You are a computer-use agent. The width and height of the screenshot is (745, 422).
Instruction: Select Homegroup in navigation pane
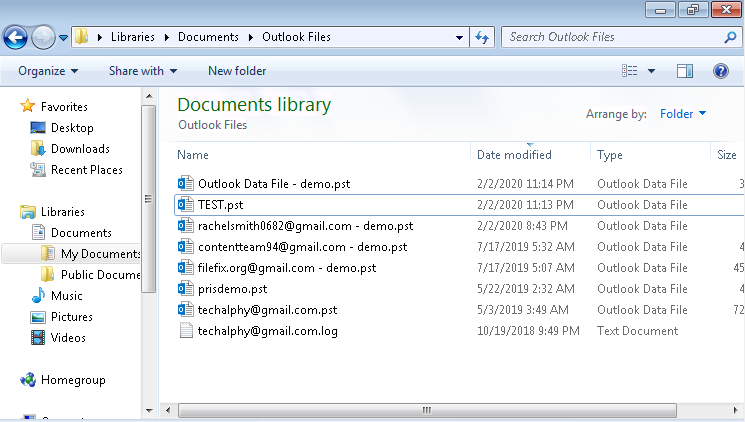pyautogui.click(x=73, y=380)
